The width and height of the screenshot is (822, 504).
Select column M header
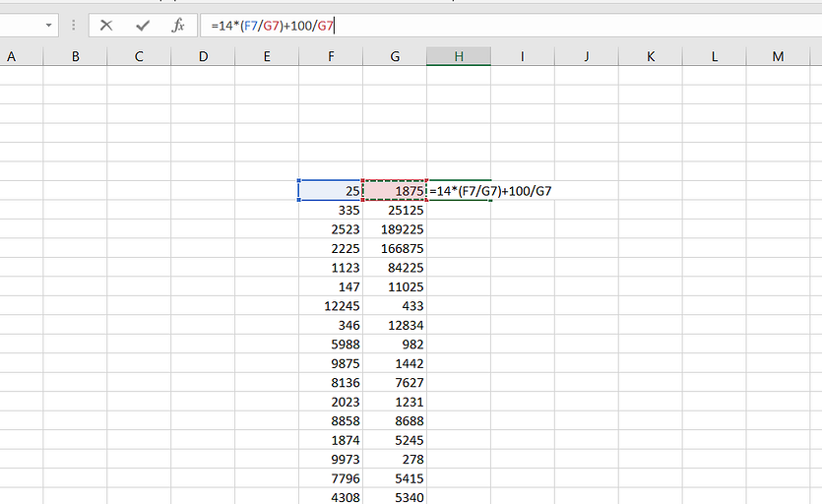(778, 57)
